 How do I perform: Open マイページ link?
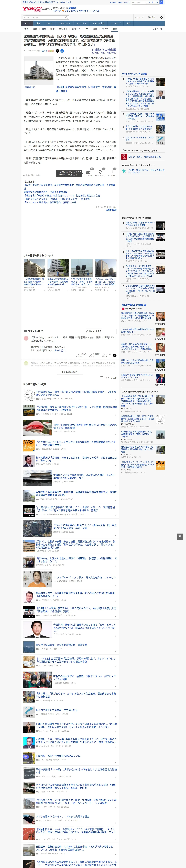point(139,18)
